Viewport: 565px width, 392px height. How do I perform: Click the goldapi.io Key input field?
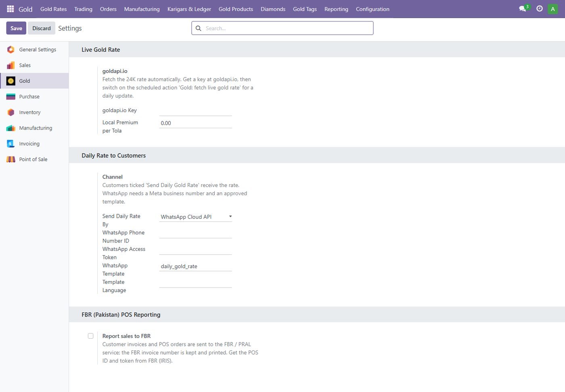click(196, 111)
